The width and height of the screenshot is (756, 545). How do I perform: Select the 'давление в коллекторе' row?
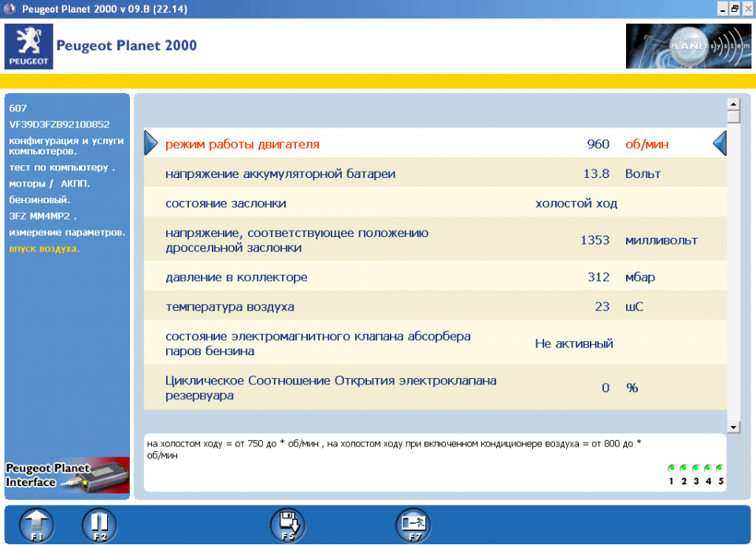pos(435,277)
